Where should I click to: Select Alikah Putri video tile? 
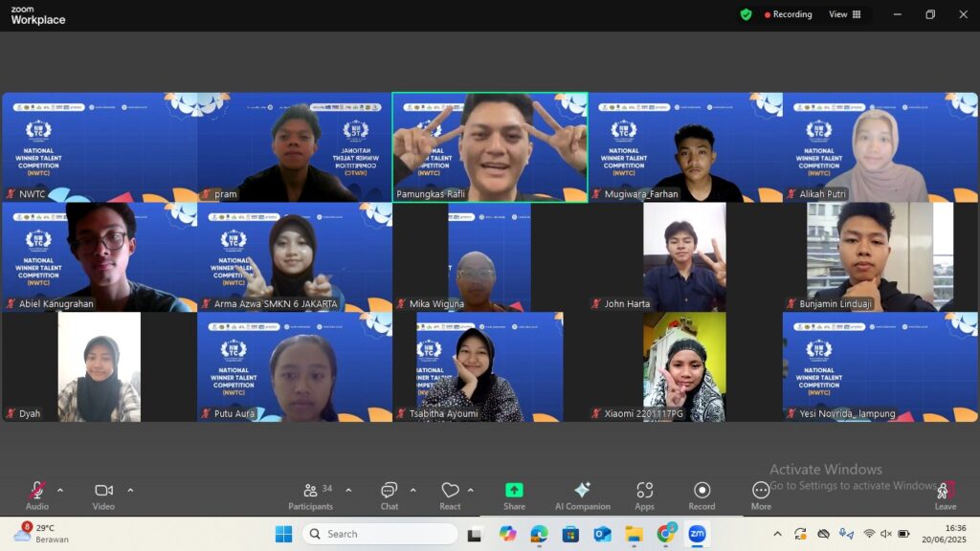coord(880,147)
